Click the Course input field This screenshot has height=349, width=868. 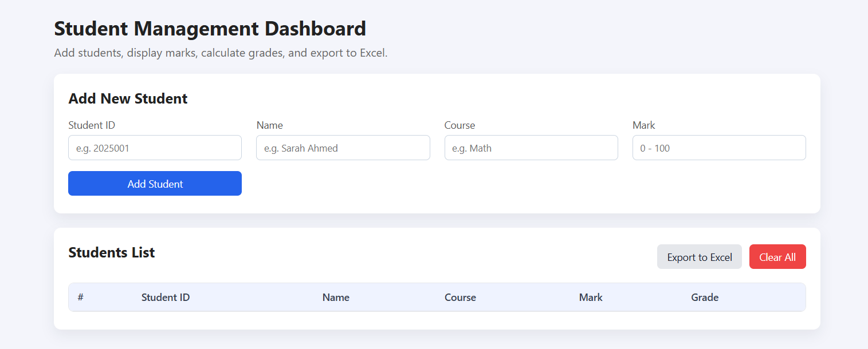click(x=531, y=148)
